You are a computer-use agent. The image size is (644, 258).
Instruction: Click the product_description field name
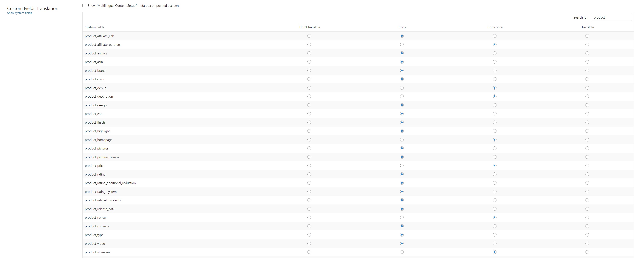[99, 96]
